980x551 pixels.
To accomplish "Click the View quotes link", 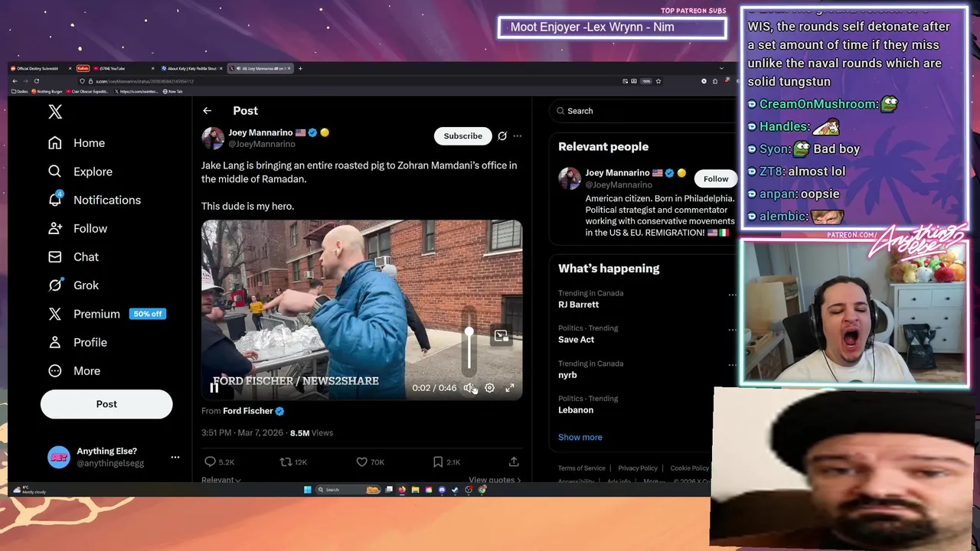I will (x=495, y=480).
